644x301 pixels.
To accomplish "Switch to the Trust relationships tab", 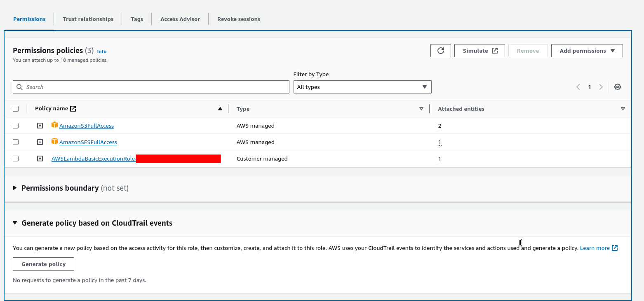I will coord(88,19).
